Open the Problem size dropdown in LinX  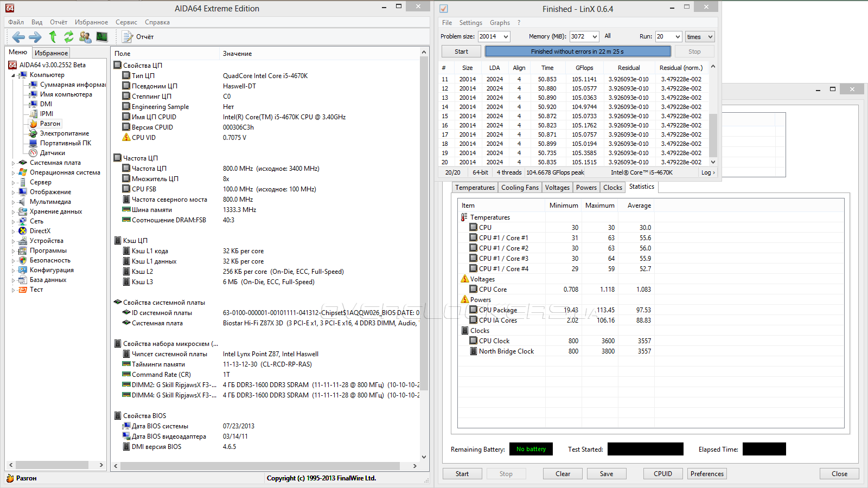(506, 36)
